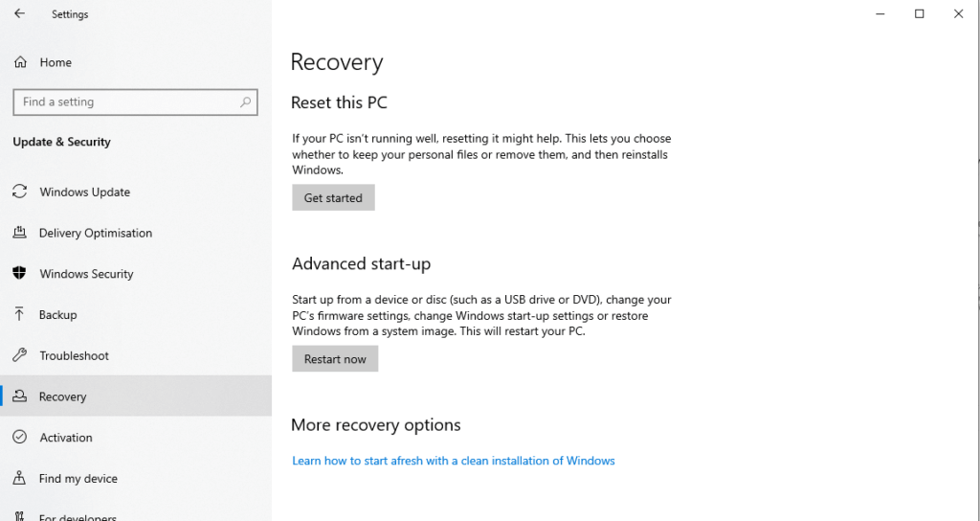Click the Backup upward arrow icon
The width and height of the screenshot is (980, 521).
(x=19, y=314)
